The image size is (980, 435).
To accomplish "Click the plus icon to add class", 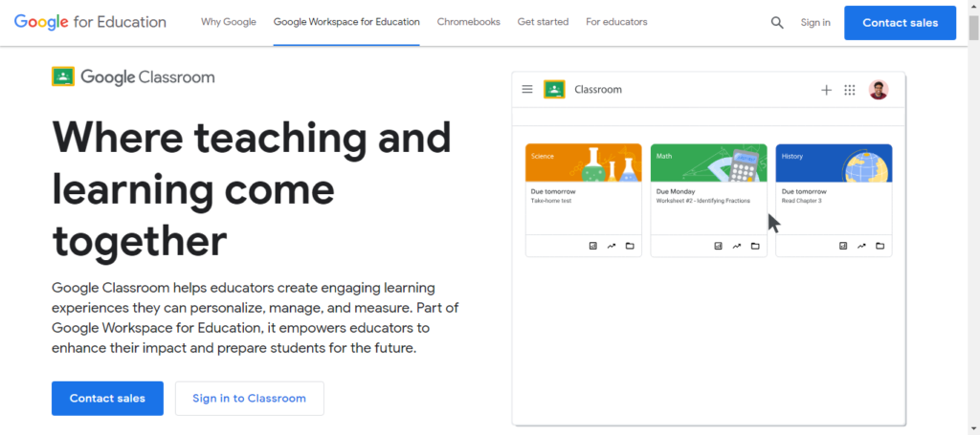I will click(x=826, y=90).
